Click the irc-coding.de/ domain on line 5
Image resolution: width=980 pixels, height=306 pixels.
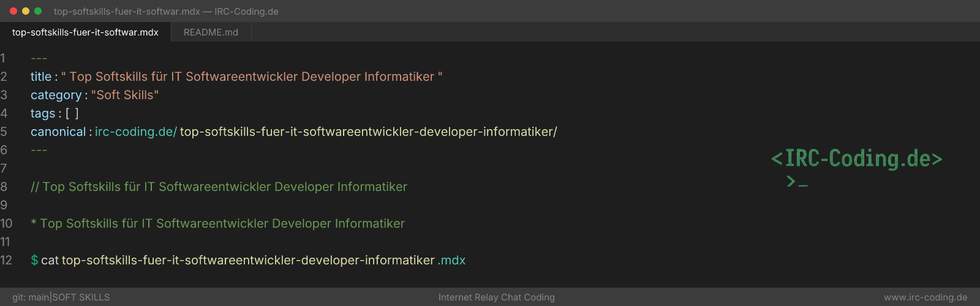pos(136,132)
